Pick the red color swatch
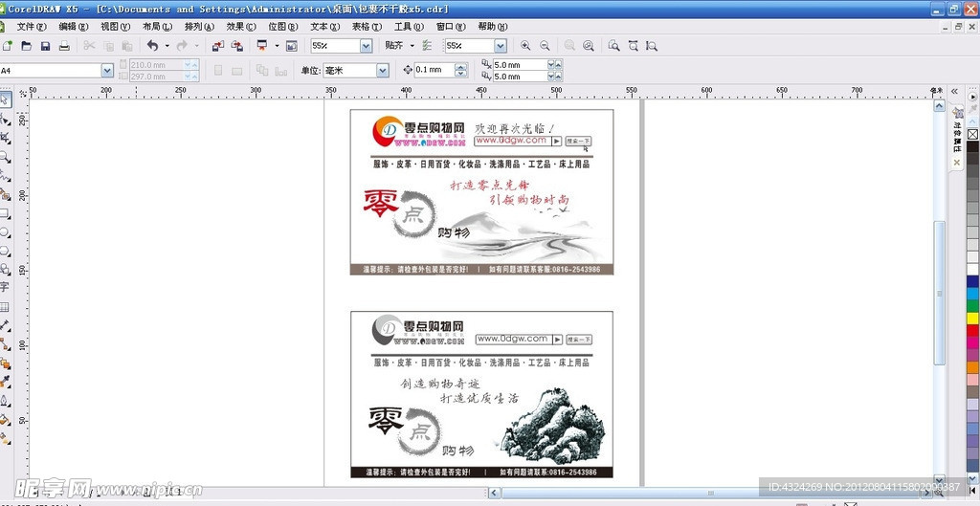 (972, 330)
